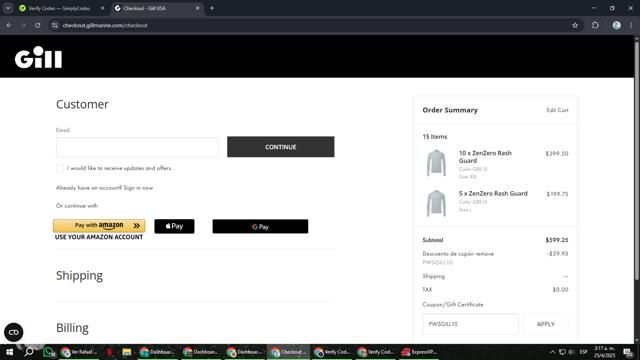Open the Chrome profile avatar
The image size is (640, 360).
point(616,25)
